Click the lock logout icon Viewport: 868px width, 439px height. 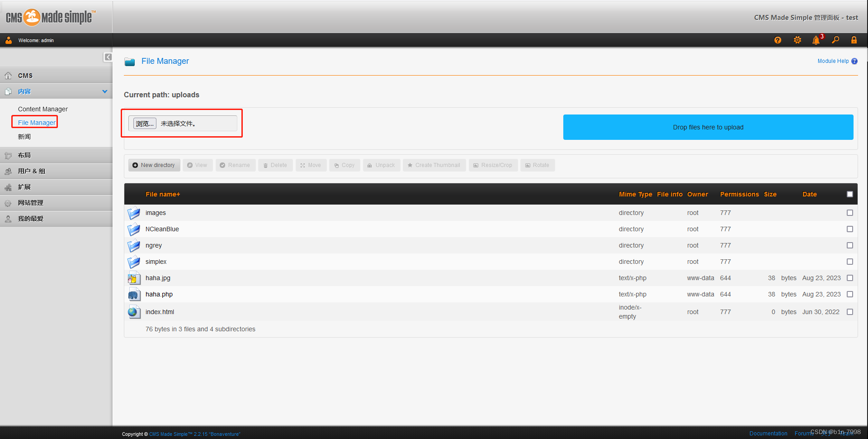854,40
